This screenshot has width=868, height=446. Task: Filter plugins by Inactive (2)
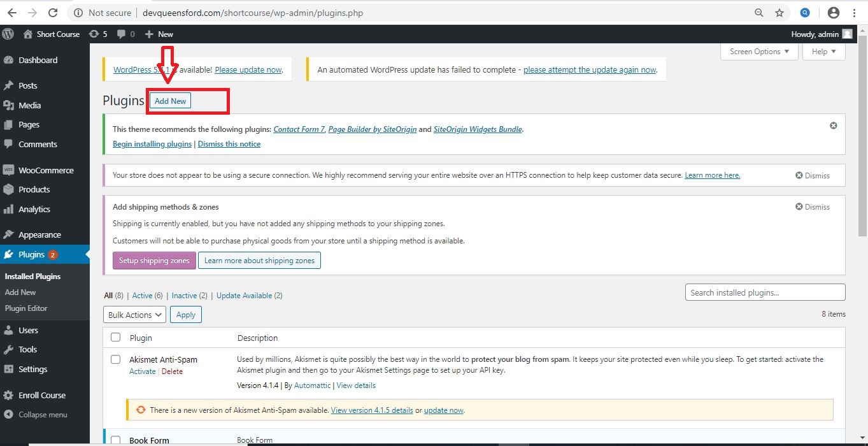[x=190, y=296]
